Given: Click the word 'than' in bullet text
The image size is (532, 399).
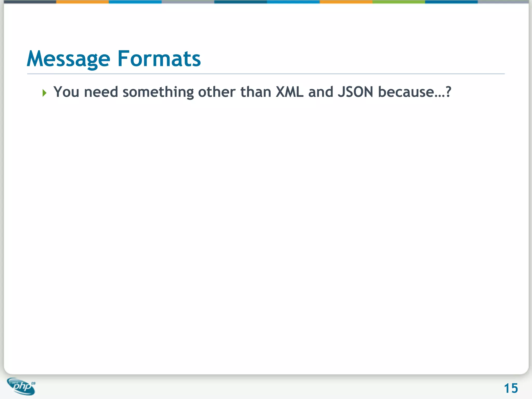Looking at the screenshot, I should (256, 92).
